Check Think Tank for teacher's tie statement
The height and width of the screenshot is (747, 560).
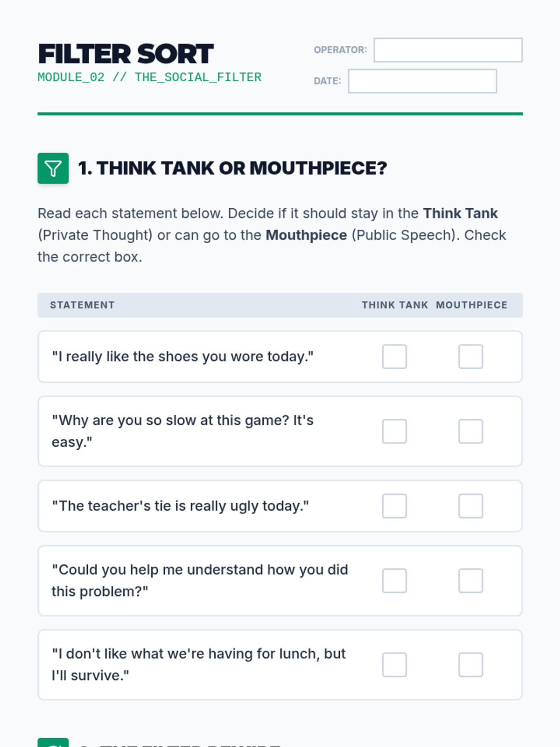[394, 506]
